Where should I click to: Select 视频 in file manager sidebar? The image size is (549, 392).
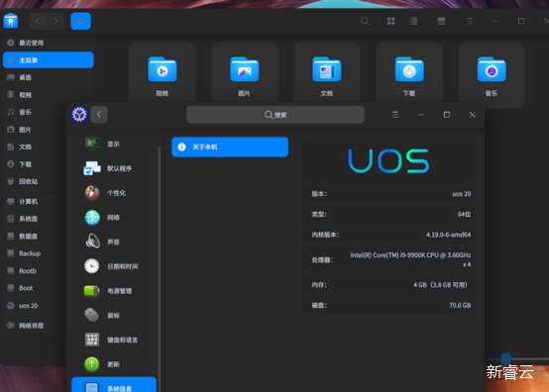[49, 95]
